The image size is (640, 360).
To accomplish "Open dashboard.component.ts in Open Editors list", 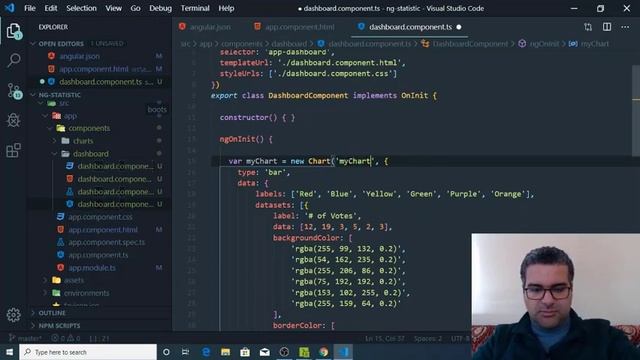I will [100, 82].
